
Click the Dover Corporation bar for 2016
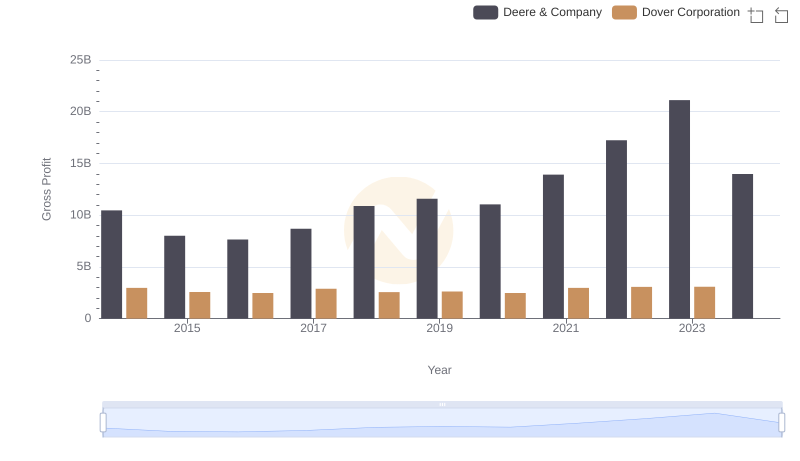(x=263, y=305)
